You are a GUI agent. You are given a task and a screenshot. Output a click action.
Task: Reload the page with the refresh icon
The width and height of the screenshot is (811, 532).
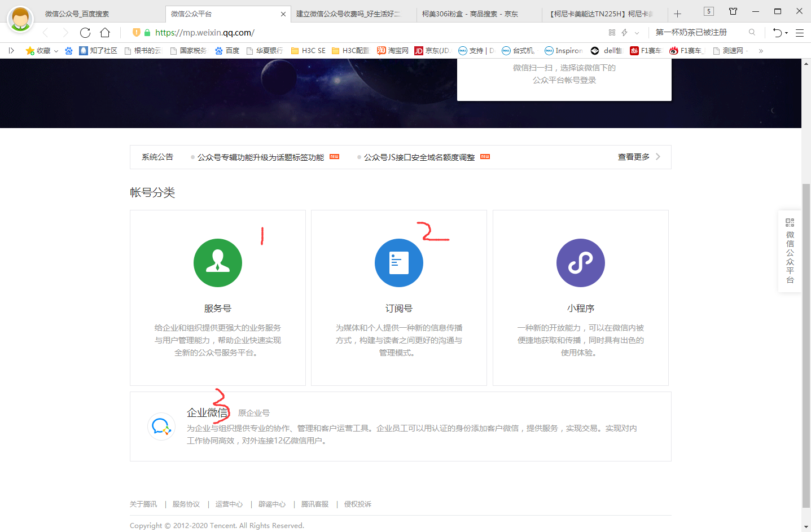(85, 33)
